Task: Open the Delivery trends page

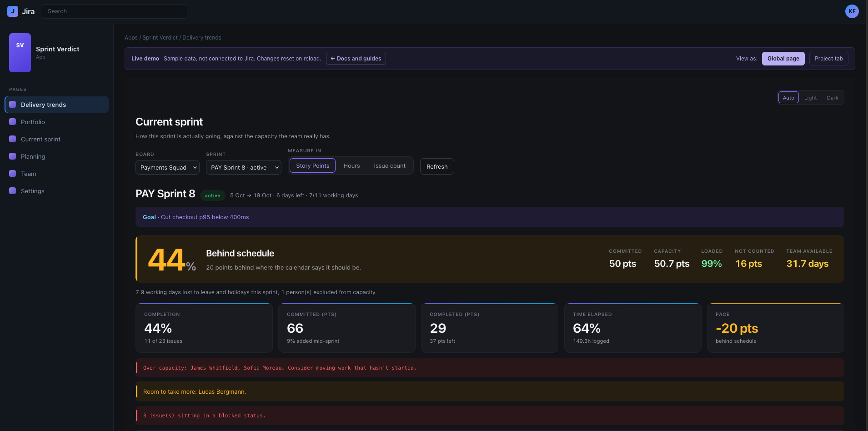Action: click(57, 105)
